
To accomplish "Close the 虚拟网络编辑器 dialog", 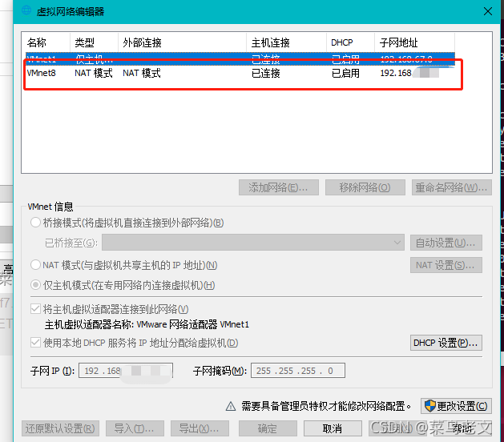I will click(488, 11).
